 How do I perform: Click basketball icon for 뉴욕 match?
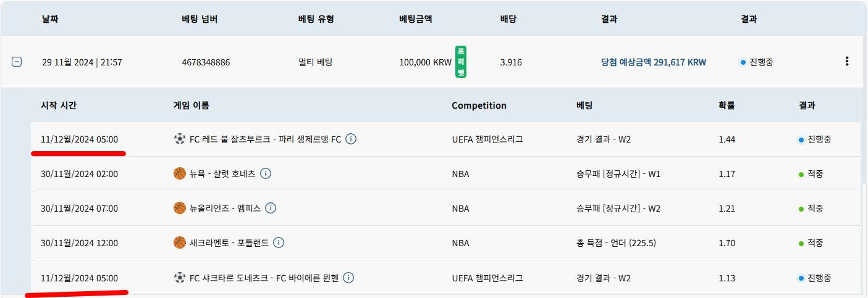[x=180, y=174]
